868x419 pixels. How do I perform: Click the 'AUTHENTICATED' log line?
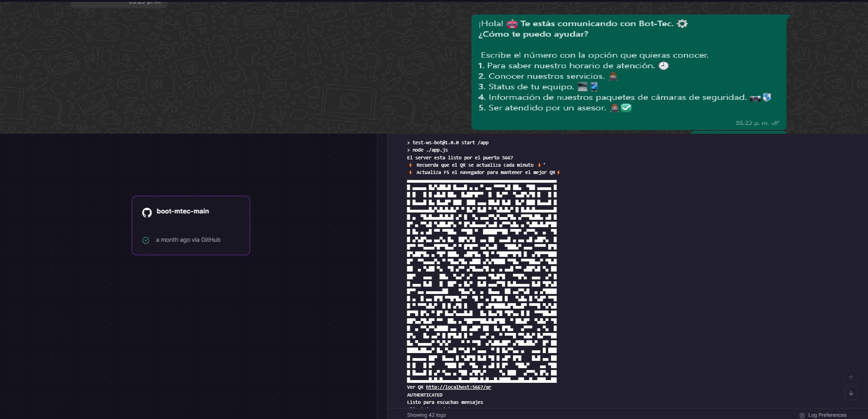[x=425, y=395]
